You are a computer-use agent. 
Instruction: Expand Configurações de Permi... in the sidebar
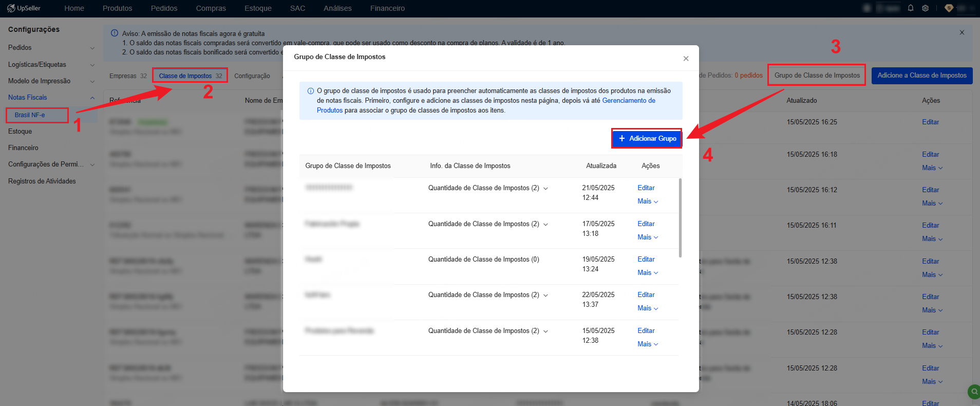[51, 164]
